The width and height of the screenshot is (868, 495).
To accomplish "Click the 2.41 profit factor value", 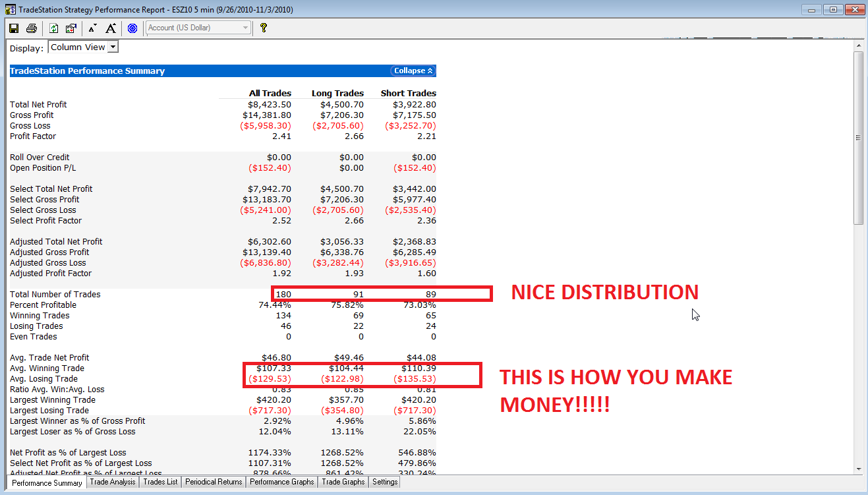I will click(281, 136).
